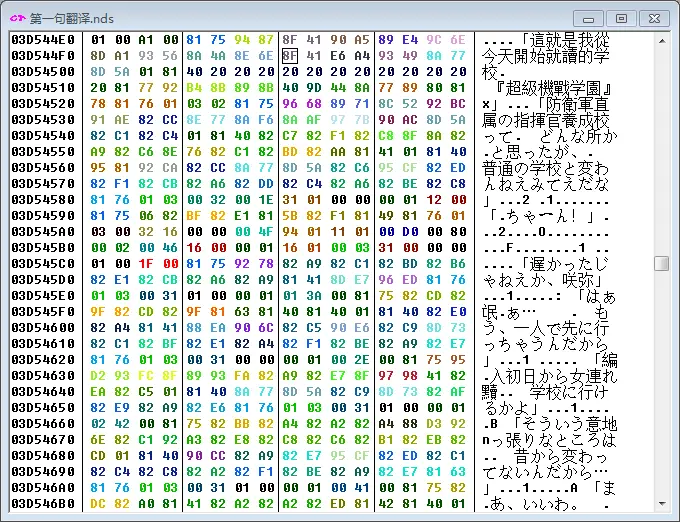Screen dimensions: 680x522
Task: Maximize the hex editor window
Action: click(x=621, y=17)
